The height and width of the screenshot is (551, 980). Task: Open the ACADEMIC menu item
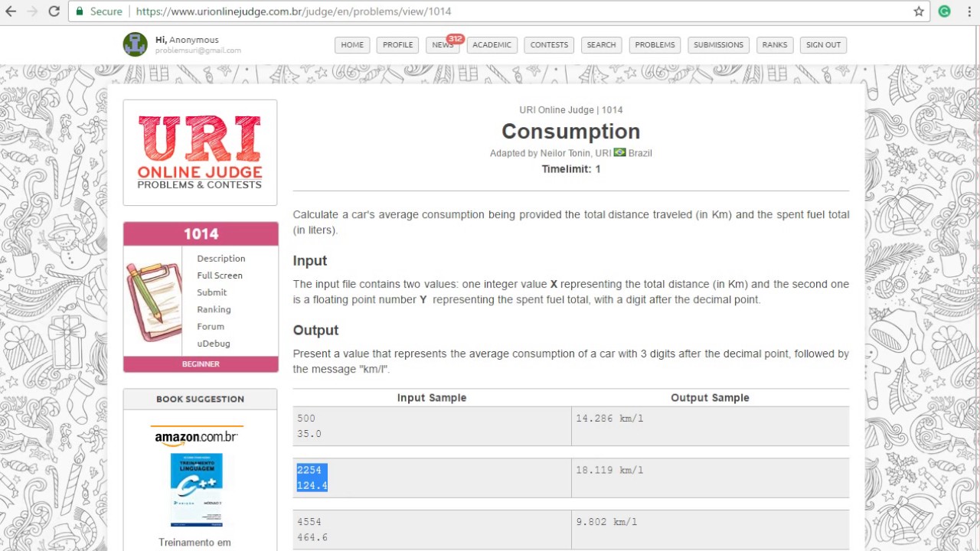492,44
